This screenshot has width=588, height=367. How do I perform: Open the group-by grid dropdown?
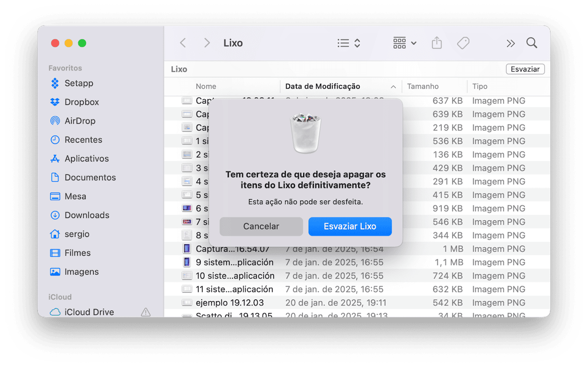click(x=404, y=43)
